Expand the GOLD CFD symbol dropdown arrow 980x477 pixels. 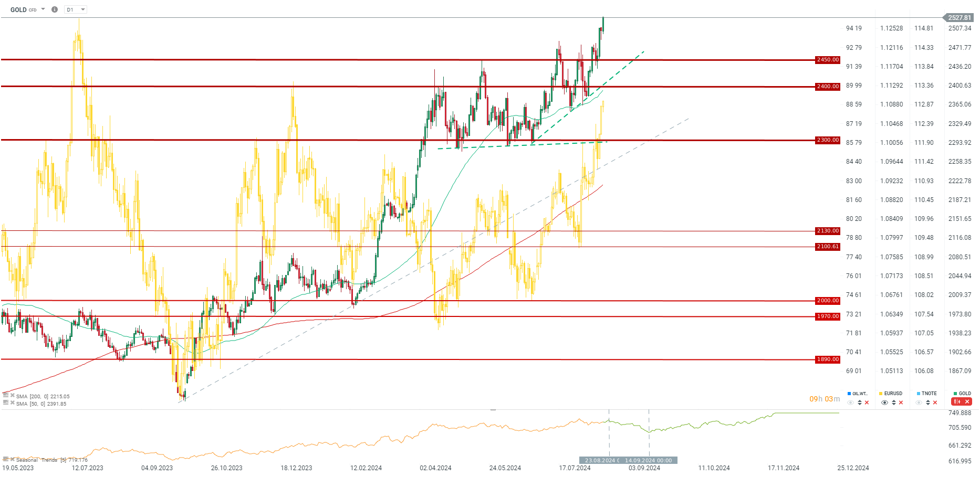[43, 9]
